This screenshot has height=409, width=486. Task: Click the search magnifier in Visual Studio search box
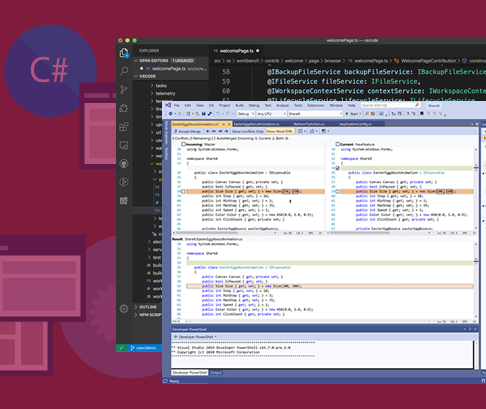(417, 105)
